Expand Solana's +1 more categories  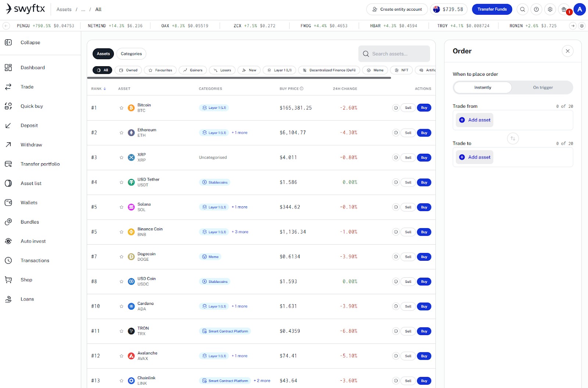240,207
